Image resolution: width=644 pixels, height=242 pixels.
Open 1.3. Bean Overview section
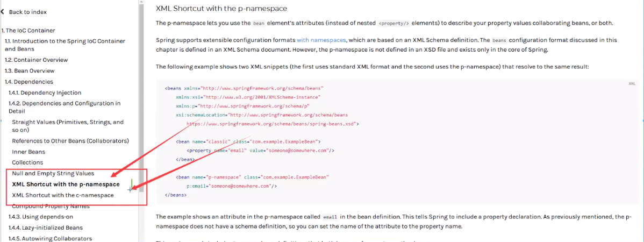(30, 71)
